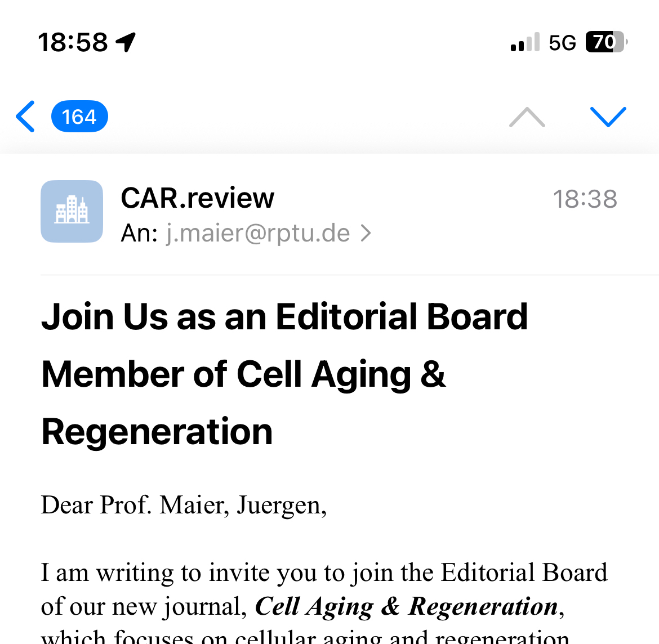Tap the 'An:' recipient label
This screenshot has height=644, width=659.
139,233
